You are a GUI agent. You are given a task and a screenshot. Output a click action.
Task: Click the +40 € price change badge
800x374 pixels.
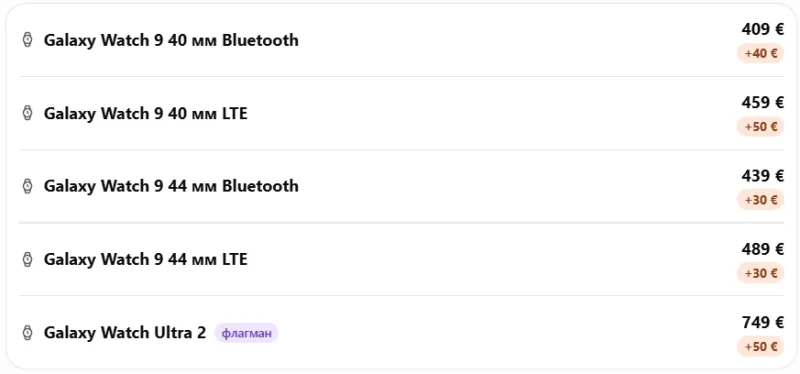point(760,53)
